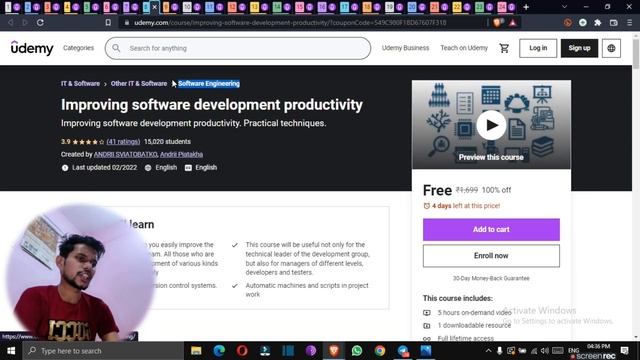Click the Windows Start button

11,351
